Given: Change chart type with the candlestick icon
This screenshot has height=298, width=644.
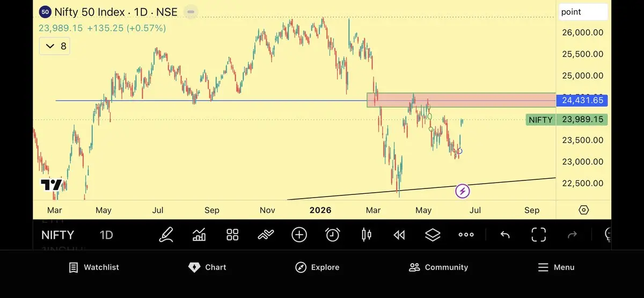Looking at the screenshot, I should click(367, 235).
